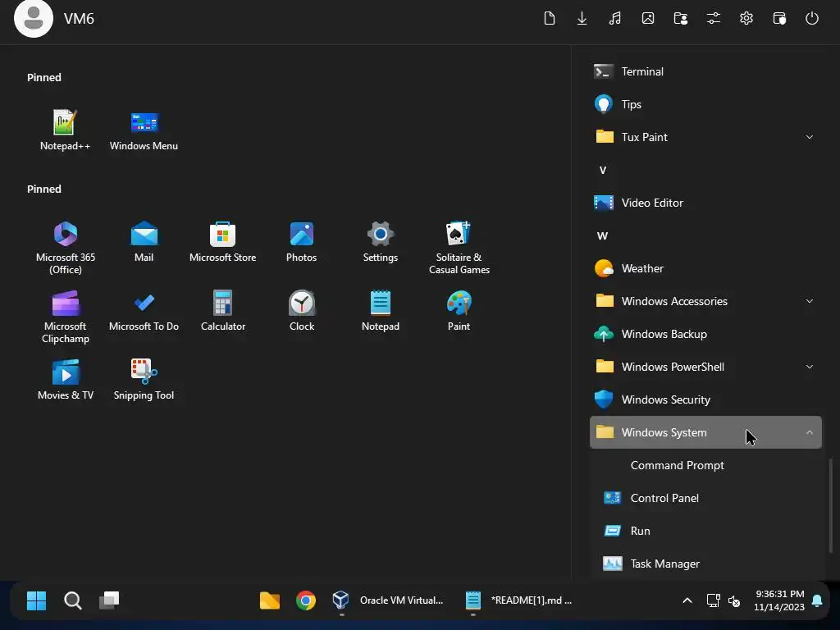Click the power button icon
This screenshot has width=840, height=630.
[811, 18]
